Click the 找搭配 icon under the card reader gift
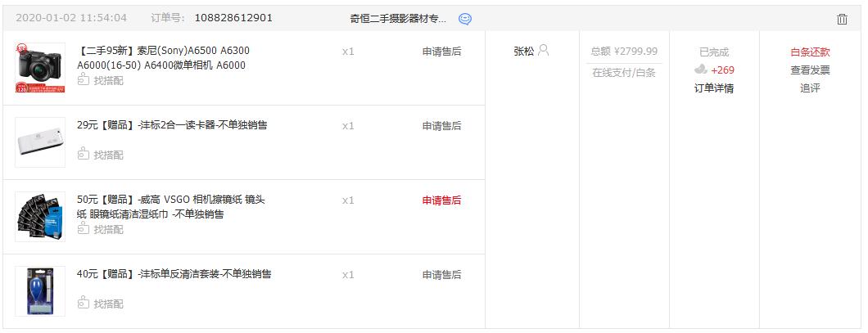Screen dimensions: 868x333 (x=83, y=154)
